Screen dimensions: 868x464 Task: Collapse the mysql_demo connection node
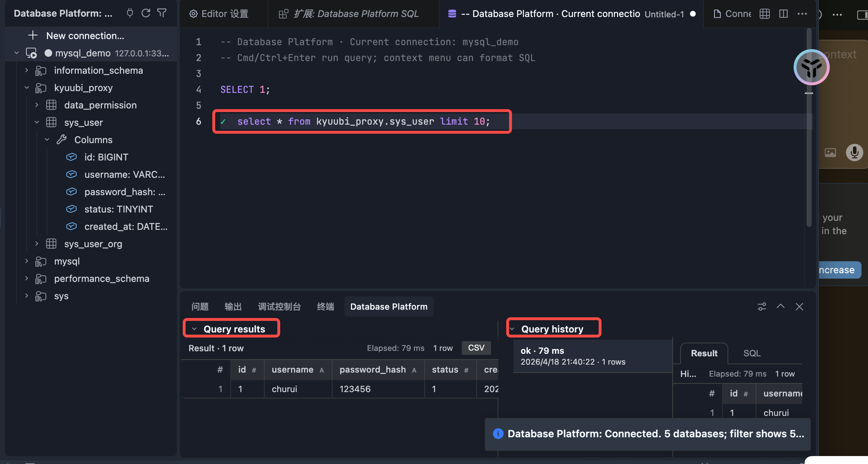17,53
